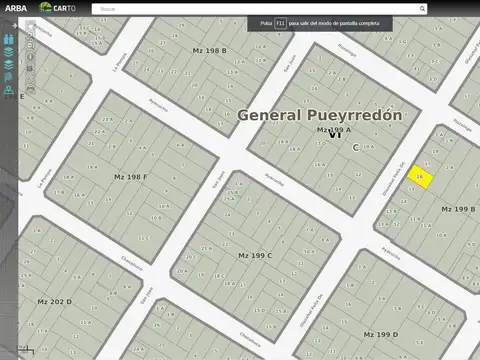Screen dimensions: 480x360
Task: Click the Mz 198 B block label
Action: [209, 51]
